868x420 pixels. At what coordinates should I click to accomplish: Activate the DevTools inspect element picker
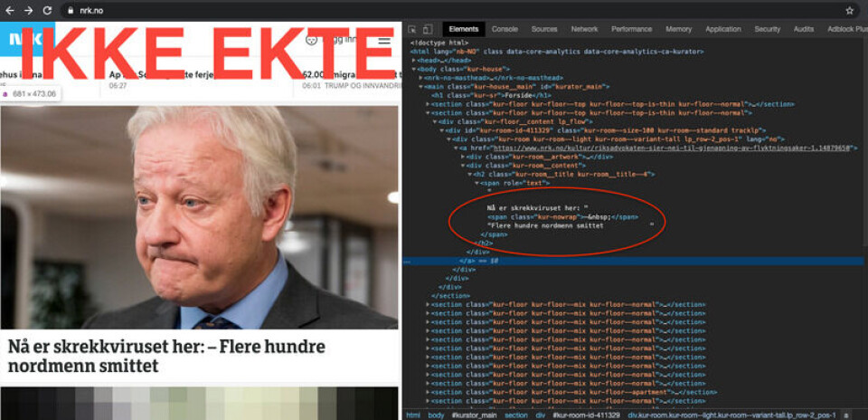coord(411,30)
